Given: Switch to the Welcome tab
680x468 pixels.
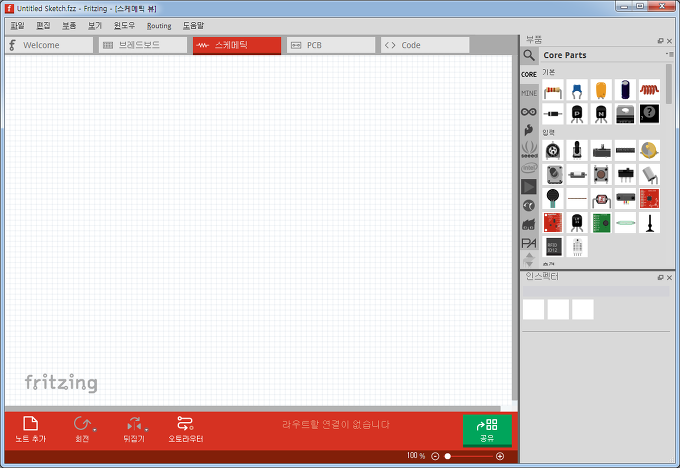Looking at the screenshot, I should tap(49, 45).
